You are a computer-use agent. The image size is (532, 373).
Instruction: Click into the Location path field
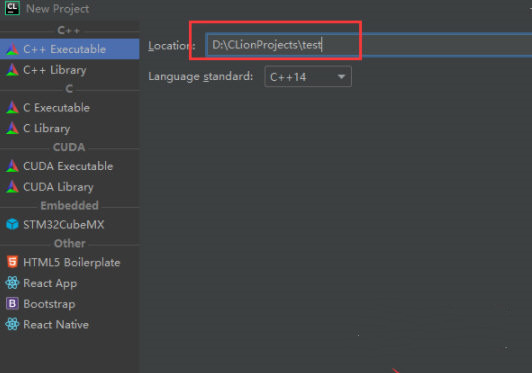click(x=369, y=45)
